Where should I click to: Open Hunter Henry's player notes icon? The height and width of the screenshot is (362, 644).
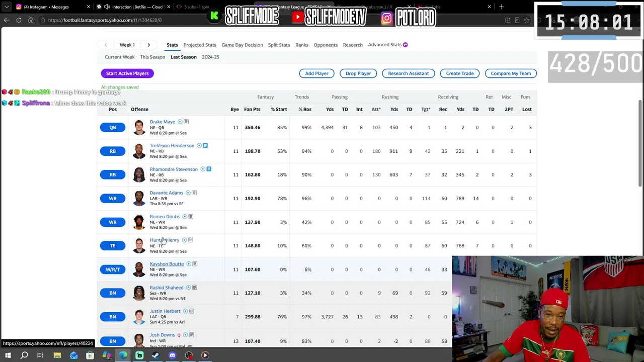[x=190, y=240]
